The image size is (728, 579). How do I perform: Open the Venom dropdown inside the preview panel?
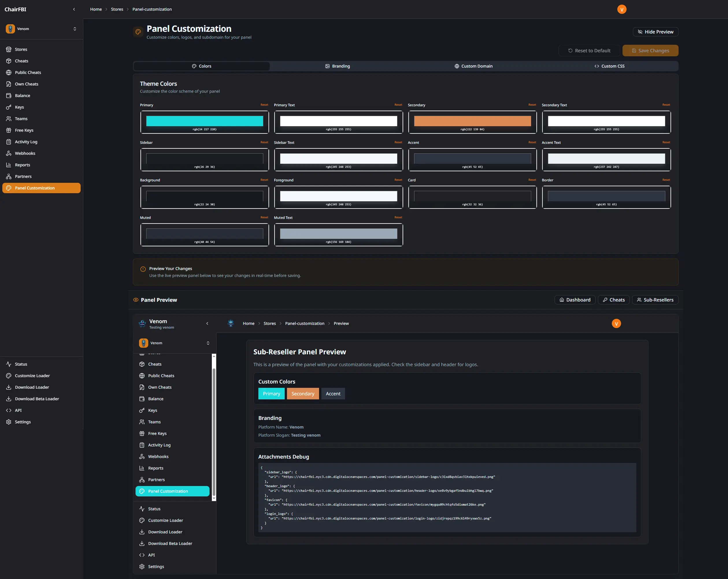point(174,343)
